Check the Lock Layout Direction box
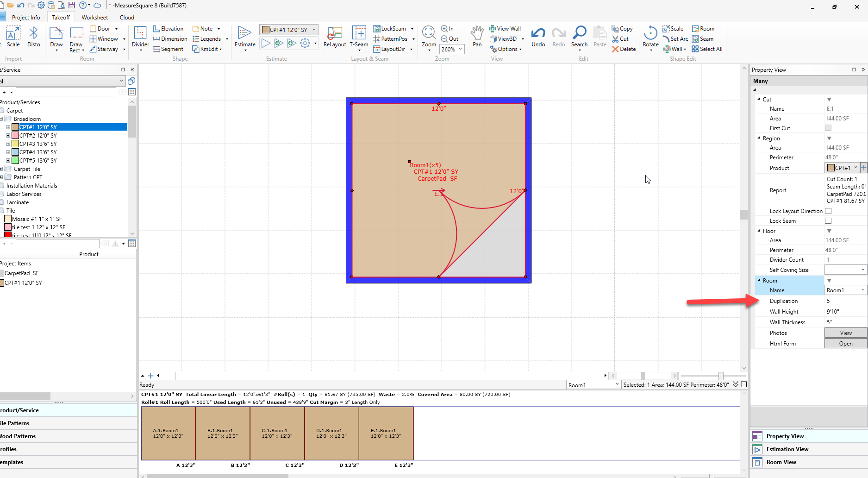868x478 pixels. (828, 211)
